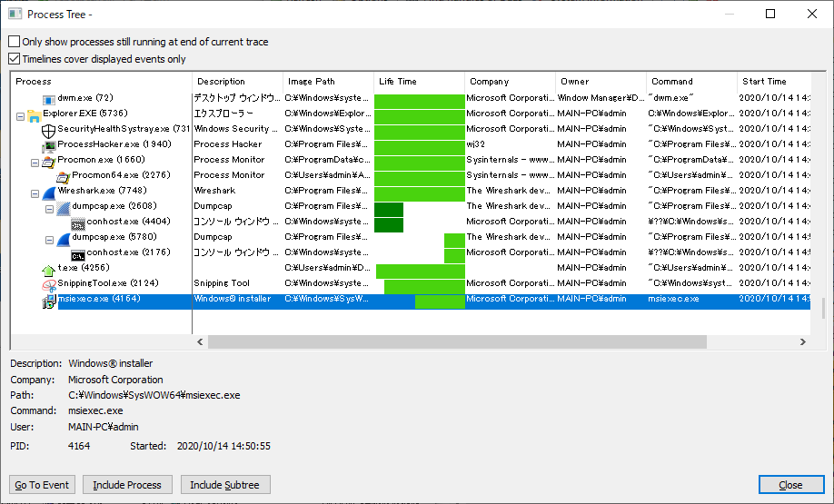Click the PID value 4164
The height and width of the screenshot is (504, 834).
coord(79,446)
